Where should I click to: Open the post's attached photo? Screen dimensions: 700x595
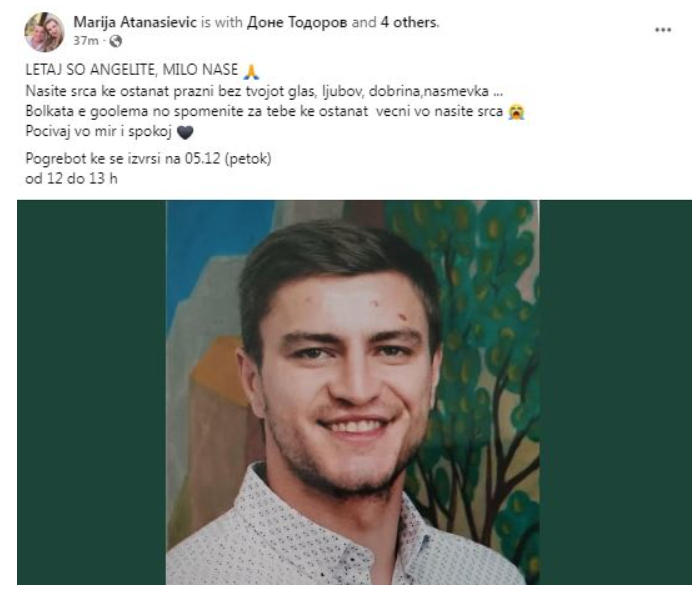coord(352,391)
